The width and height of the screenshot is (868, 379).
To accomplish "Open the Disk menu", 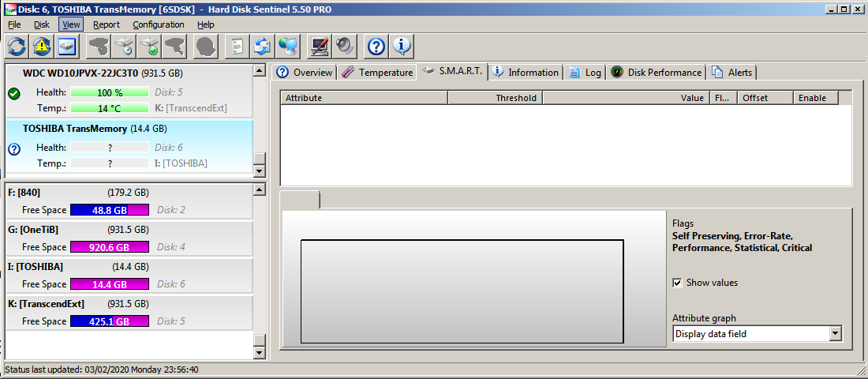I will (42, 24).
